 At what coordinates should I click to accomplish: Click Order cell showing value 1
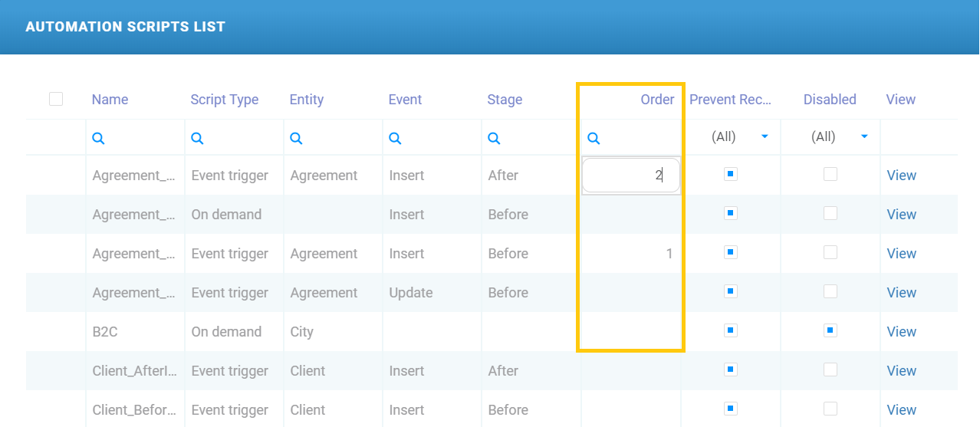point(630,254)
